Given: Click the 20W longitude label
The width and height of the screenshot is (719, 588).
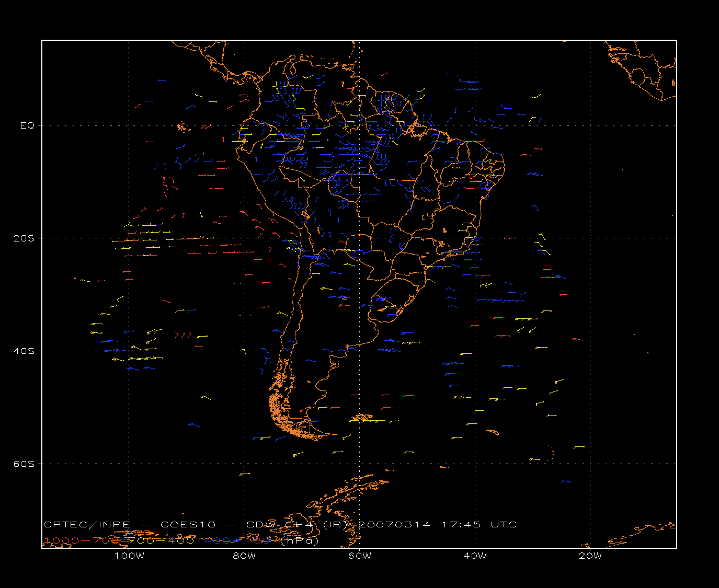Looking at the screenshot, I should tap(590, 556).
